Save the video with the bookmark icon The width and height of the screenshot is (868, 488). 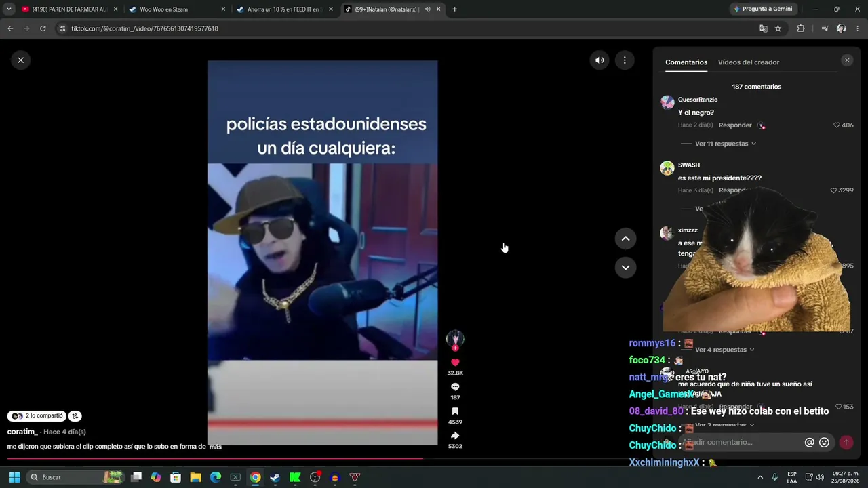pos(455,411)
